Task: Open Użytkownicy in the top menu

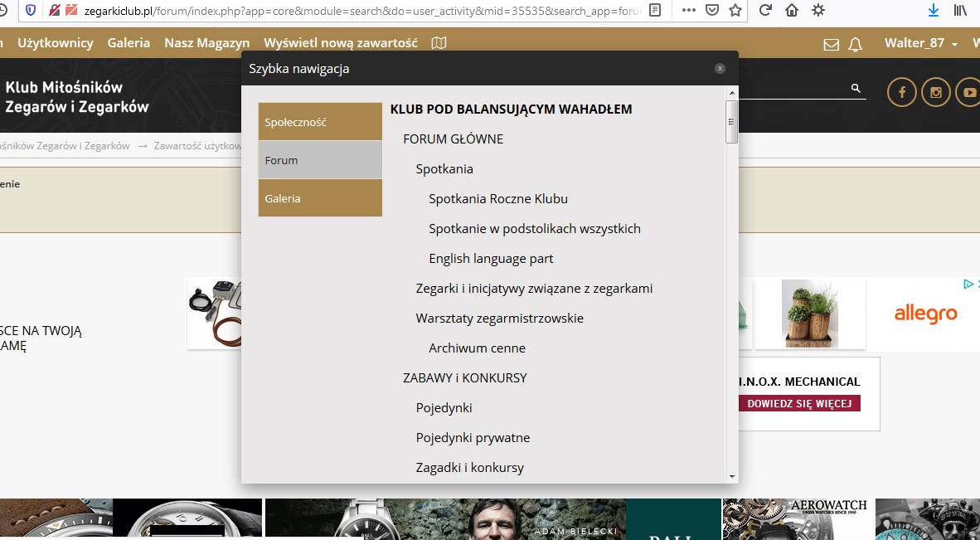Action: tap(56, 43)
